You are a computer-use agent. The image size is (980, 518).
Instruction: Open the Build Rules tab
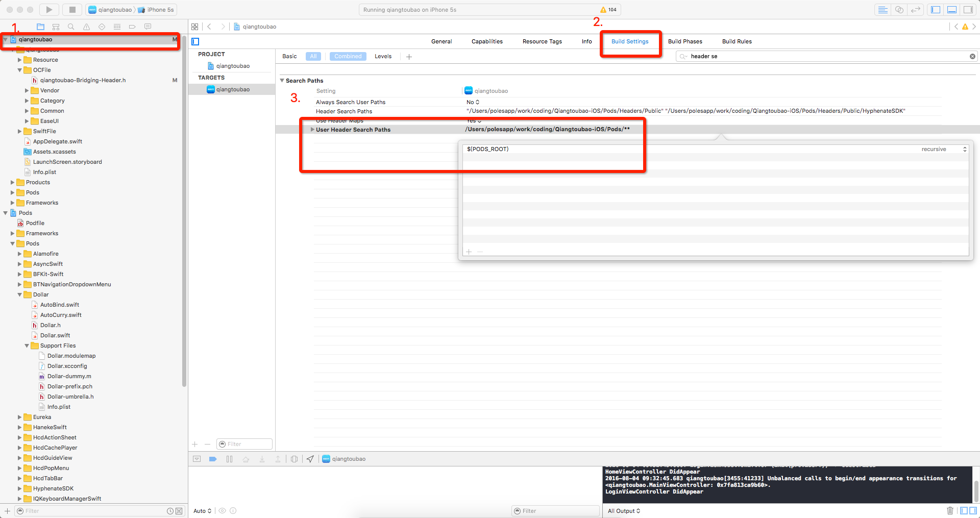[737, 41]
